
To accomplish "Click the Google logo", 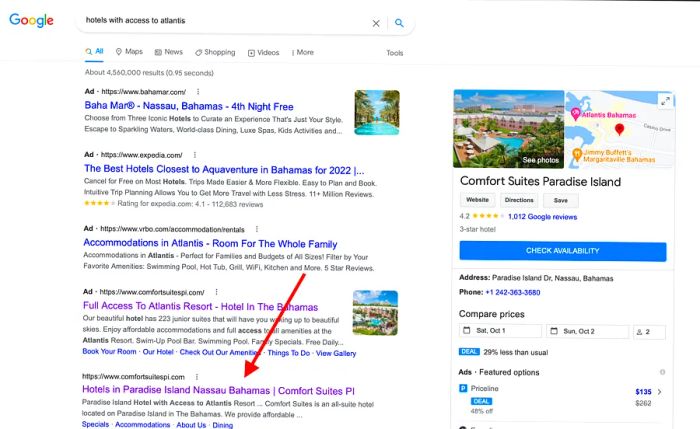I will tap(31, 21).
